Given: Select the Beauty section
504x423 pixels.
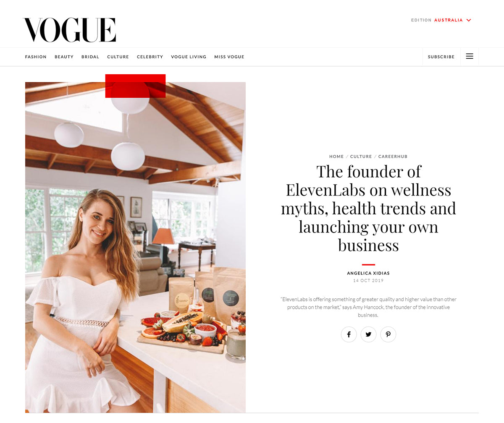Looking at the screenshot, I should tap(64, 57).
